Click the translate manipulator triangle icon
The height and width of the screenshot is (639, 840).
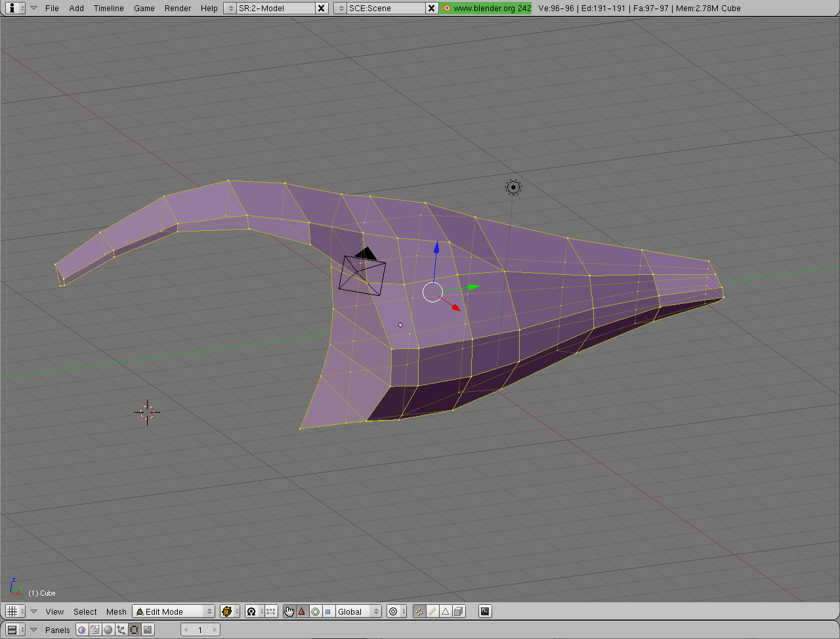point(302,611)
